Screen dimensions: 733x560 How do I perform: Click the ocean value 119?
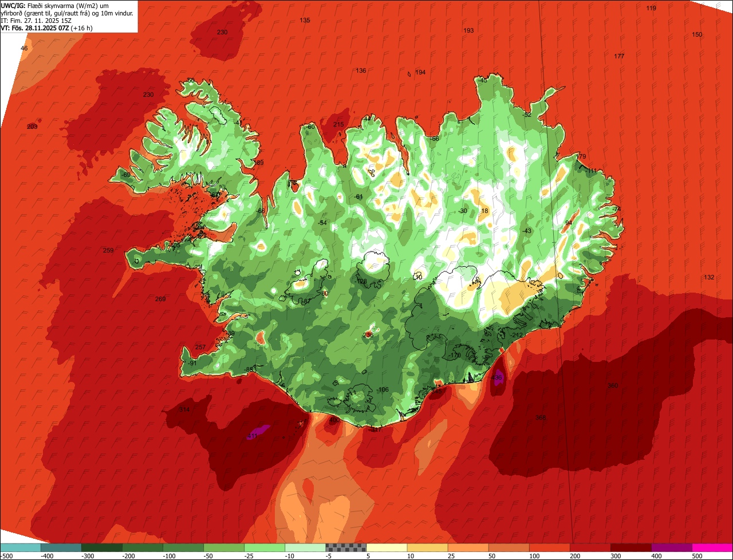651,8
